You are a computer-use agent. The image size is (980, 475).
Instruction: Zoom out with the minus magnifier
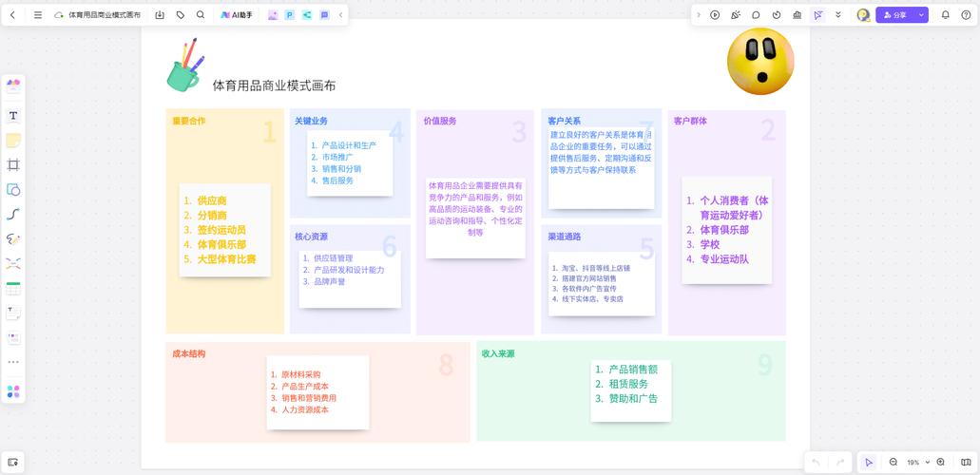click(x=894, y=463)
